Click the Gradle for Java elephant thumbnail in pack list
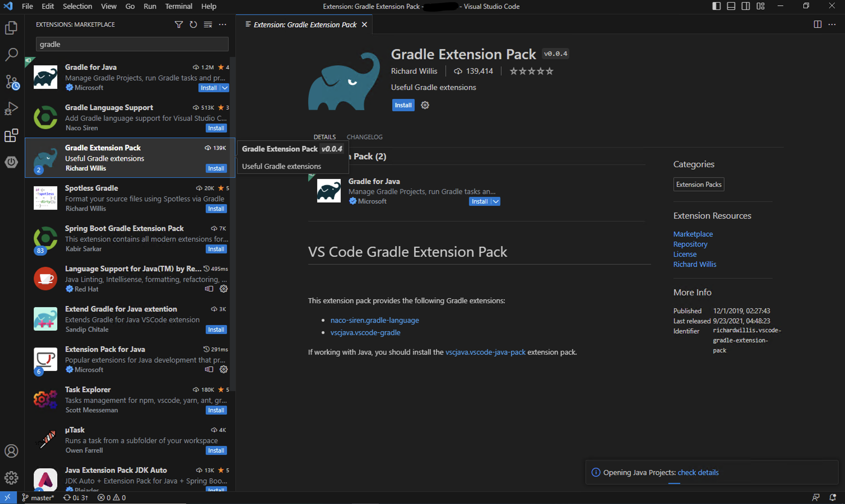 pos(329,190)
